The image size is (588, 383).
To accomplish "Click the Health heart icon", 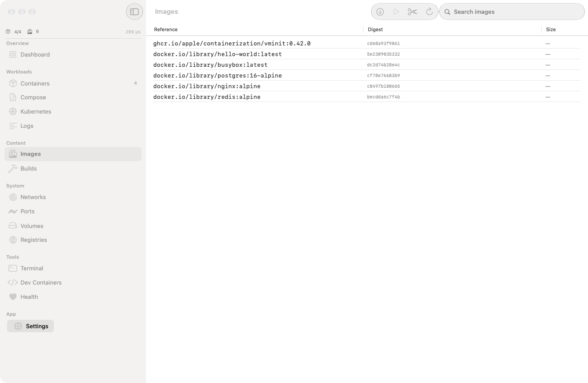I will (13, 297).
